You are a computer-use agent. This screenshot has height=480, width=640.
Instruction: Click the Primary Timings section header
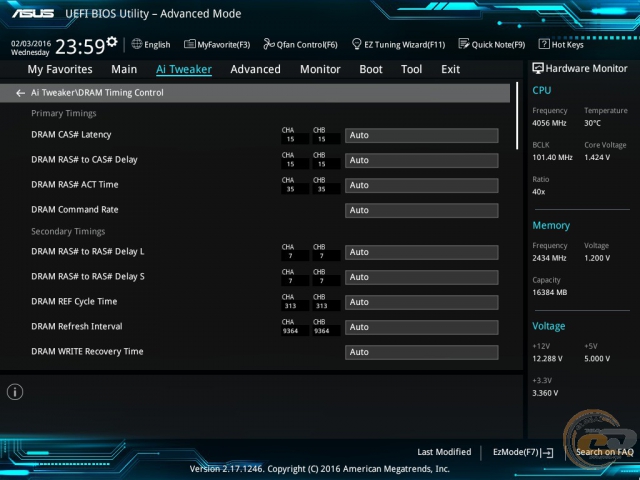[x=64, y=113]
